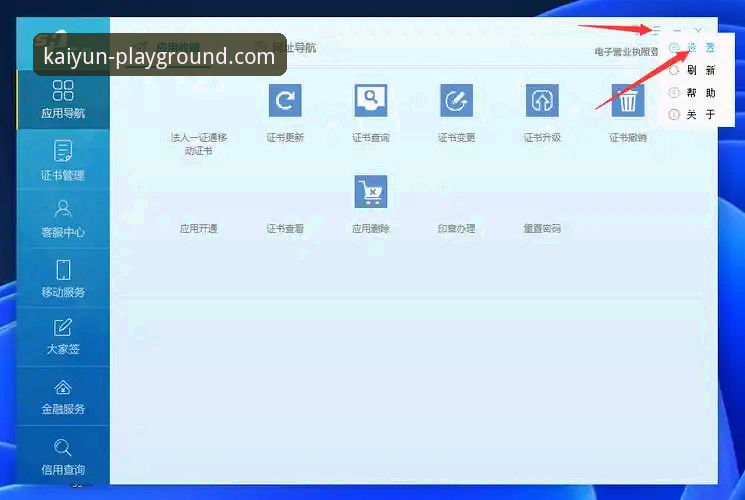Image resolution: width=745 pixels, height=500 pixels.
Task: Open 大家签 signing service
Action: (62, 336)
